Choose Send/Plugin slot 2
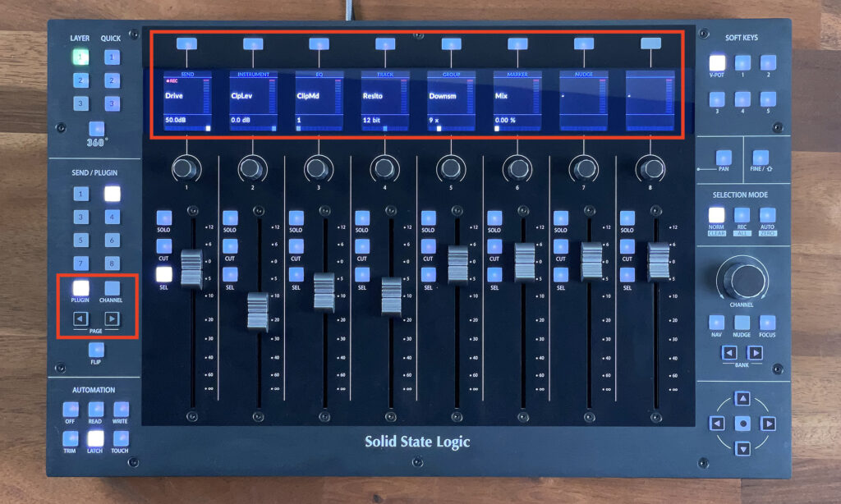 [x=112, y=194]
